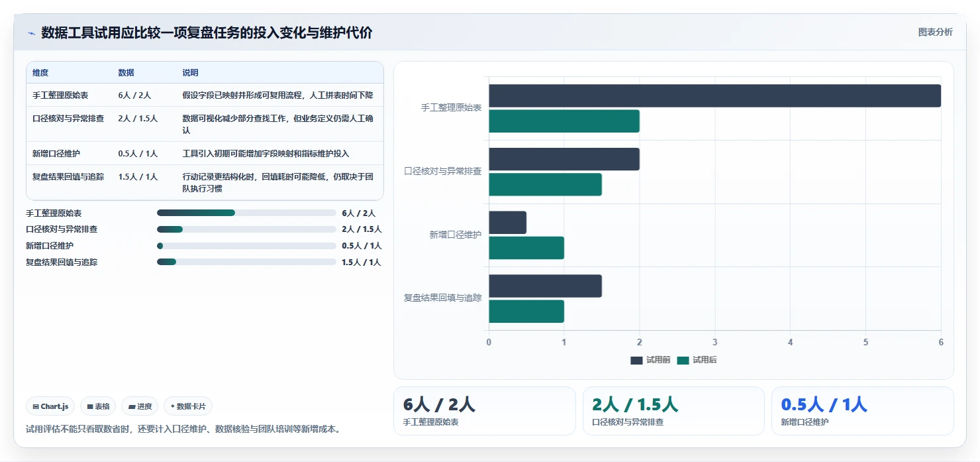Click the 口径核对与异常排查 progress bar
The width and height of the screenshot is (980, 462).
[x=246, y=229]
